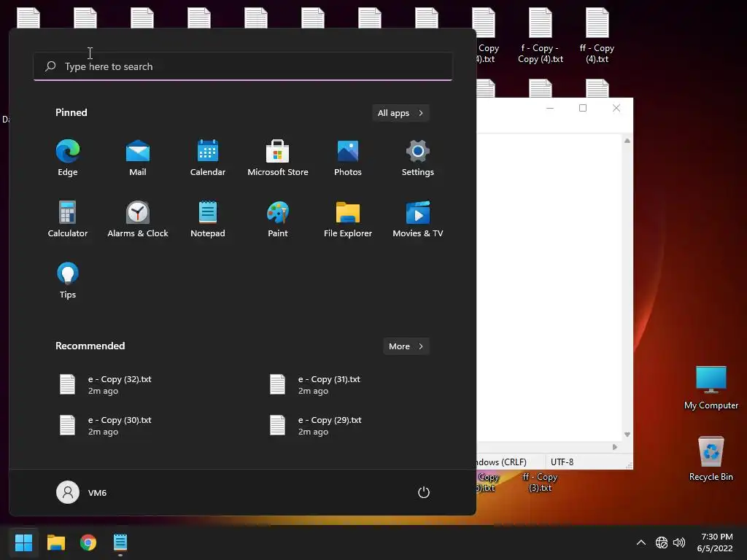Click Notepad's horizontal scroll right arrow

(x=614, y=447)
